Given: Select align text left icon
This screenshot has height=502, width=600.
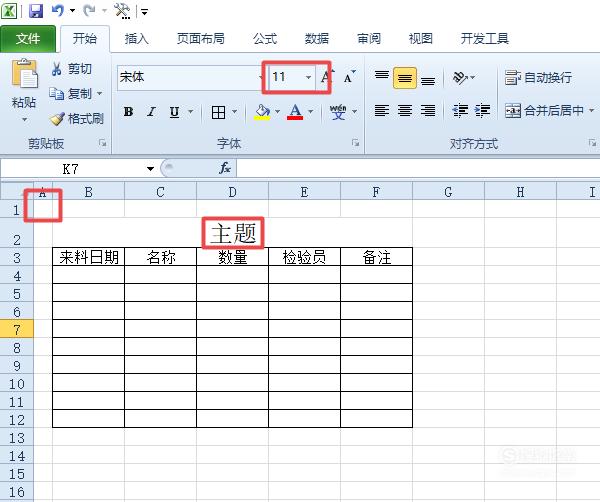Looking at the screenshot, I should tap(382, 111).
